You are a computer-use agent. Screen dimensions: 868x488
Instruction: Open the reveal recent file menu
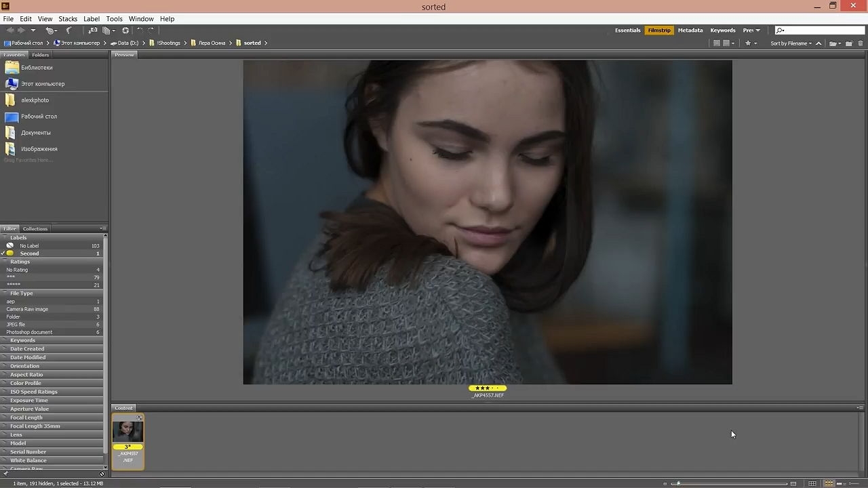pyautogui.click(x=50, y=30)
